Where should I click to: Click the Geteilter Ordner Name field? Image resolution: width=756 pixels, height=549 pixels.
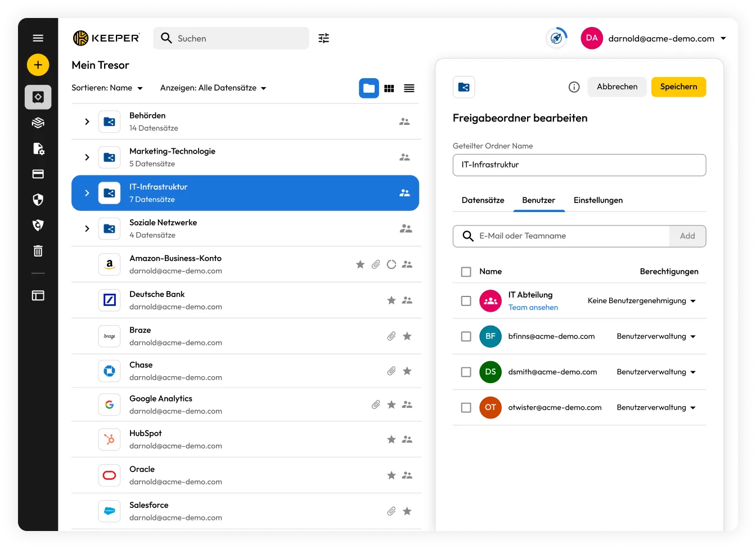point(579,165)
